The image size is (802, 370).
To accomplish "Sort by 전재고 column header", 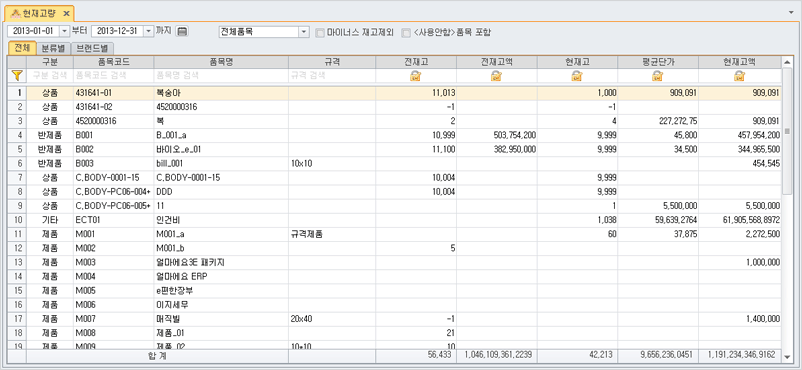I will point(415,62).
